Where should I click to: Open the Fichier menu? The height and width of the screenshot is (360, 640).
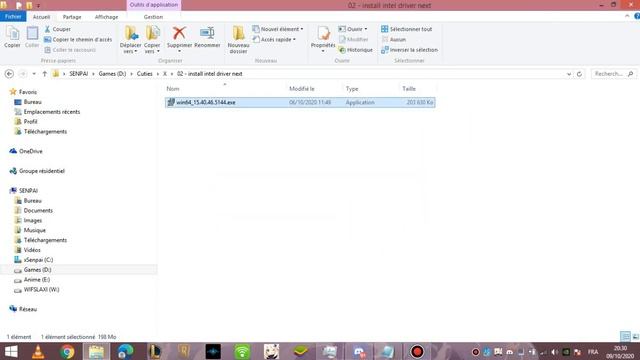pos(13,17)
